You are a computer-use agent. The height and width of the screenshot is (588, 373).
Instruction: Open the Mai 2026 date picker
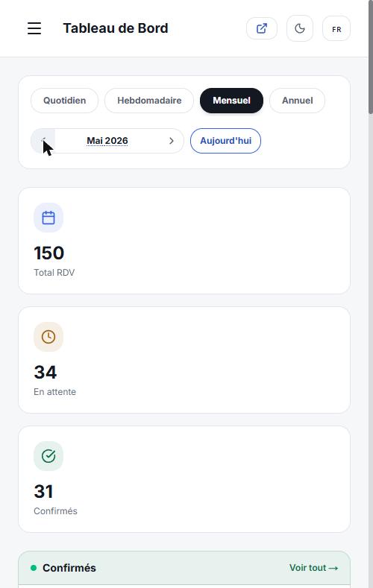(107, 141)
